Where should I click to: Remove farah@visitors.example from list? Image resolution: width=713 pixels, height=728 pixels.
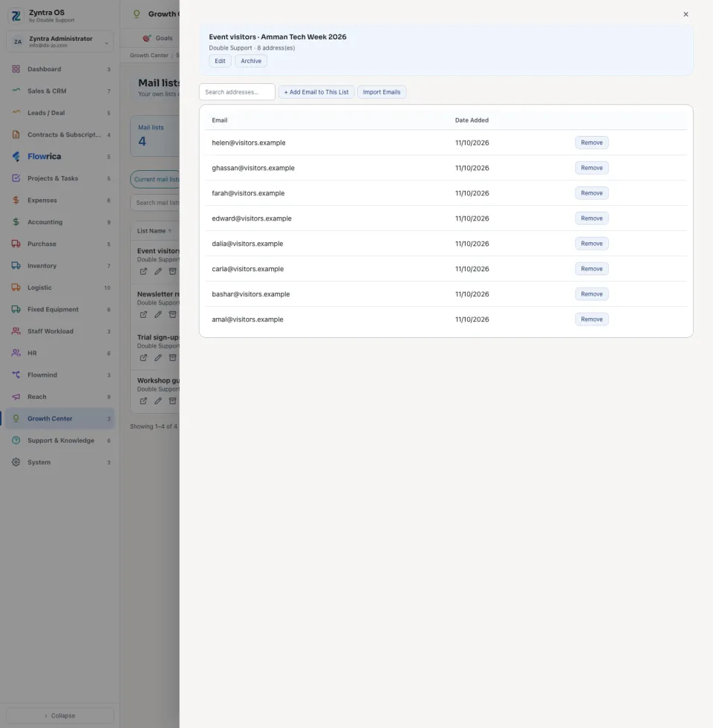(x=592, y=193)
